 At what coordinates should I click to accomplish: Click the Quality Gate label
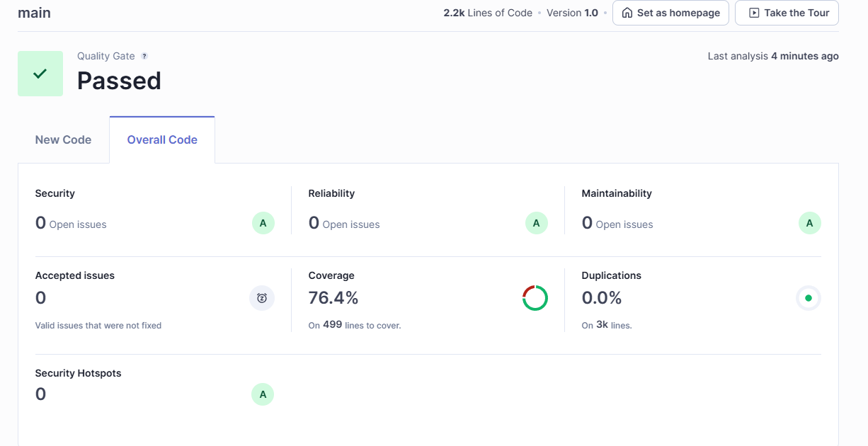click(106, 56)
